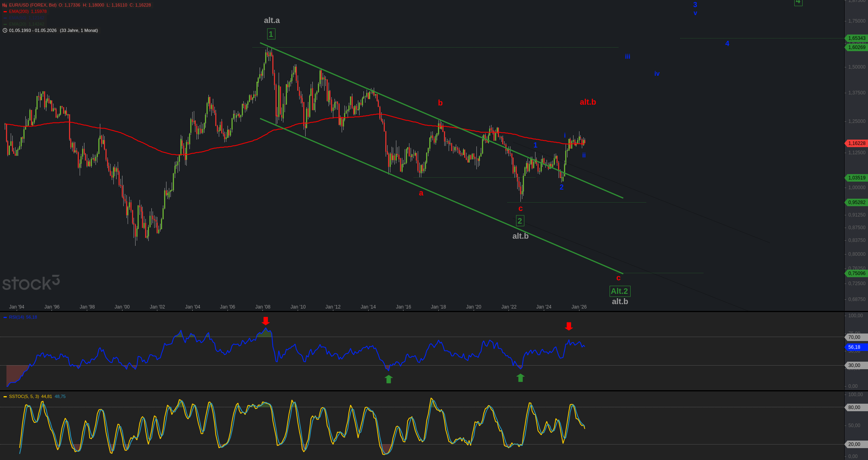Click the Jan '14 time axis label

368,307
